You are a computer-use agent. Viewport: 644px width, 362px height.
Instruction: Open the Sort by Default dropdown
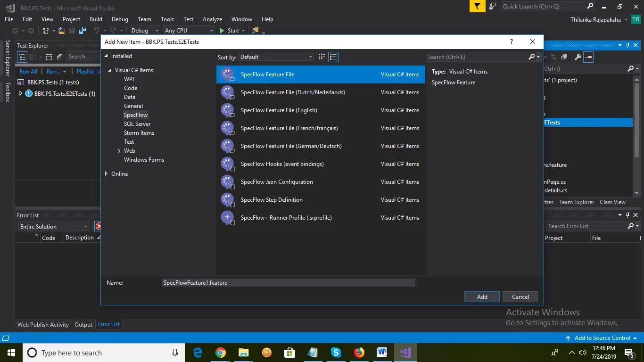pos(276,57)
